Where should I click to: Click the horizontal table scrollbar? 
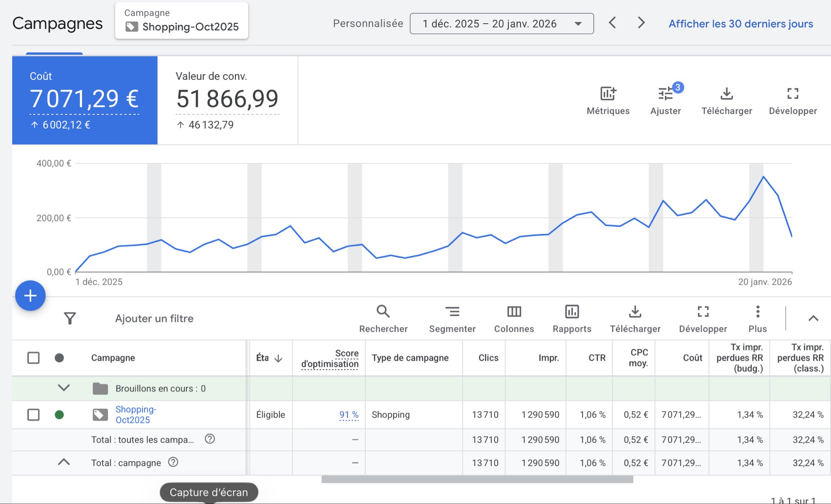[477, 480]
